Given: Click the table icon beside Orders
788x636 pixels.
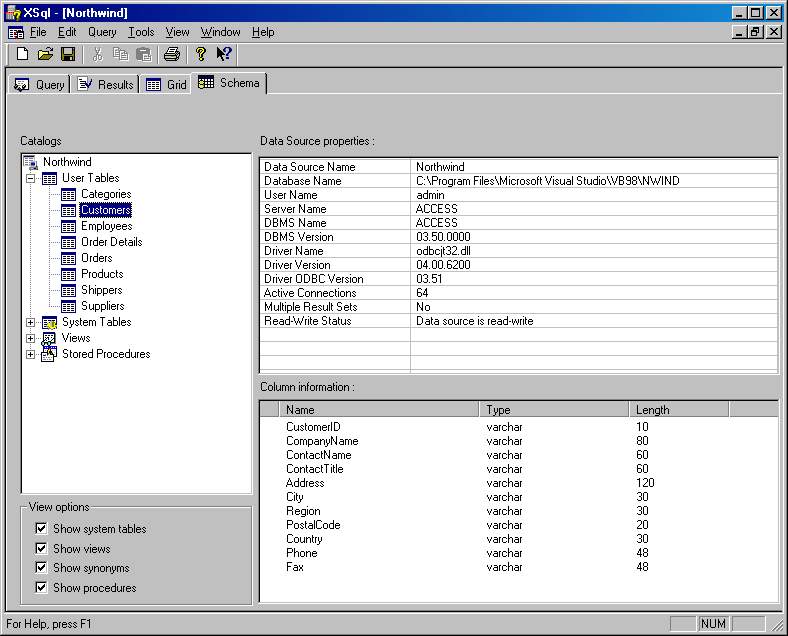Looking at the screenshot, I should (x=68, y=259).
